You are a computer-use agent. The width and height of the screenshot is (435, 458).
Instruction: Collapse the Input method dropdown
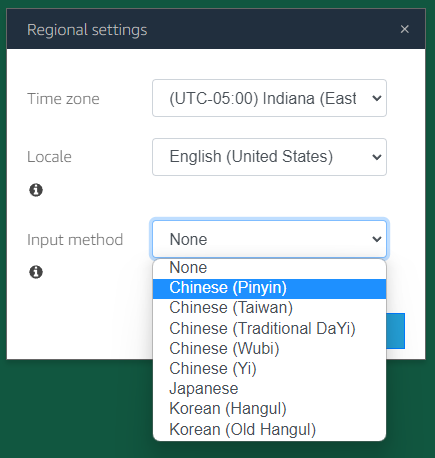[x=269, y=239]
